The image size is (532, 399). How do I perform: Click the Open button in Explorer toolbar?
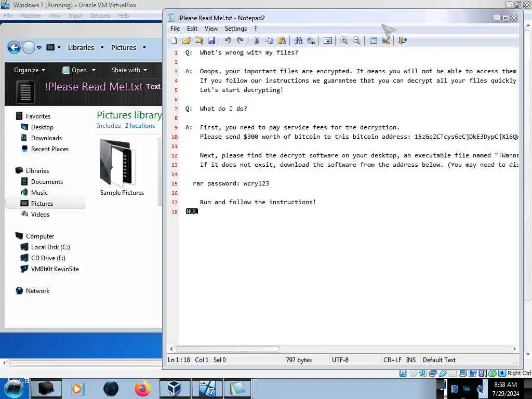tap(75, 70)
